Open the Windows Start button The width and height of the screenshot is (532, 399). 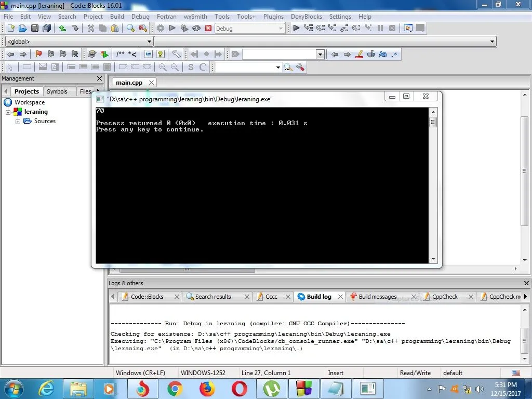(13, 389)
